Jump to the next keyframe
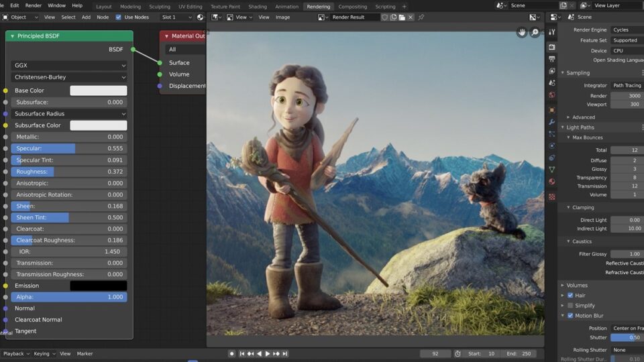This screenshot has height=362, width=644. [x=276, y=353]
